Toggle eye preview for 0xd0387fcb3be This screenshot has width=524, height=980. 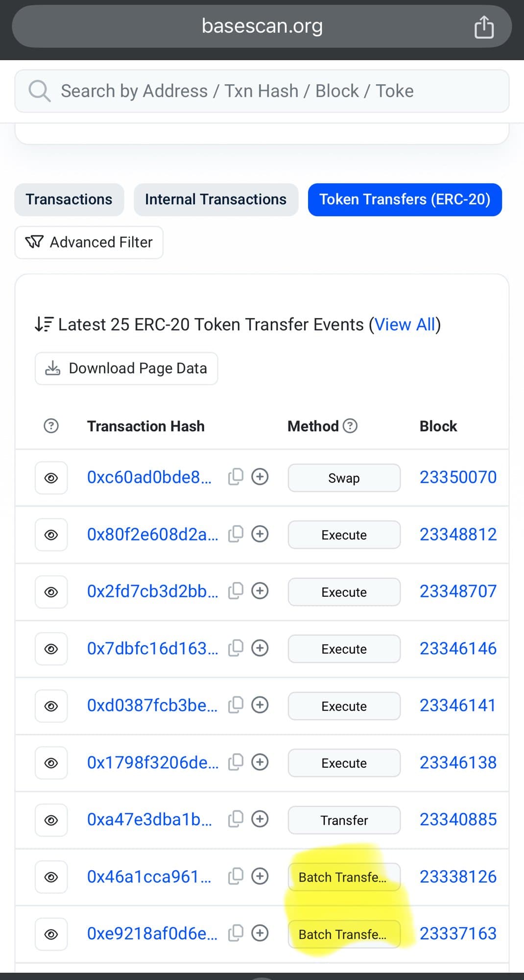(x=51, y=706)
